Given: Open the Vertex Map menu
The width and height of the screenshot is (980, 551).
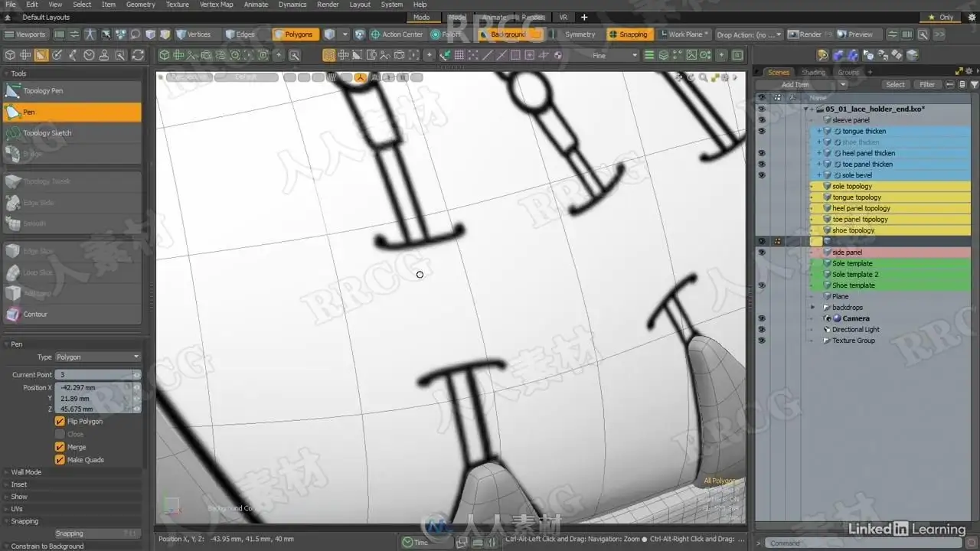Looking at the screenshot, I should (x=216, y=5).
